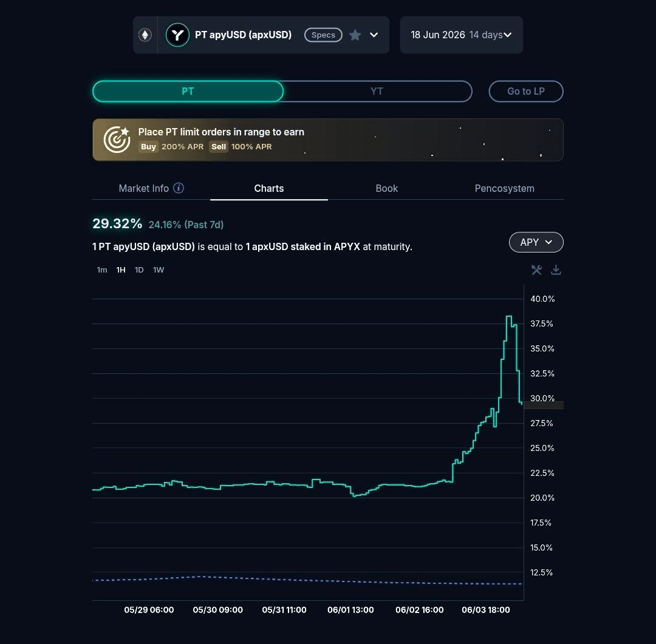Image resolution: width=656 pixels, height=644 pixels.
Task: Switch to the Book tab
Action: tap(386, 188)
